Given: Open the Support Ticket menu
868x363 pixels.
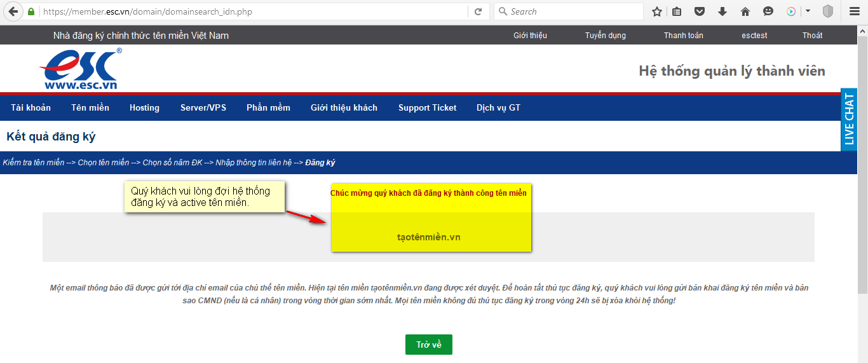Looking at the screenshot, I should point(428,107).
